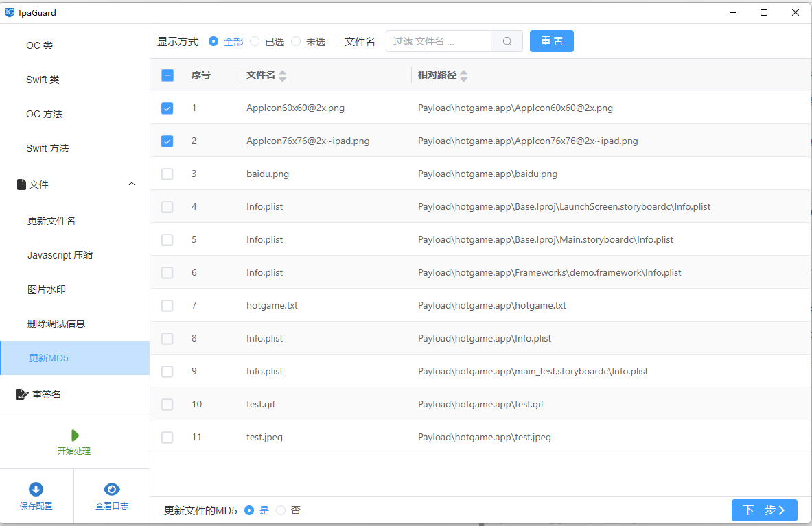Screen dimensions: 812x526
Task: Uncheck AppIcon60x60@2x.png row checkbox
Action: tap(167, 108)
